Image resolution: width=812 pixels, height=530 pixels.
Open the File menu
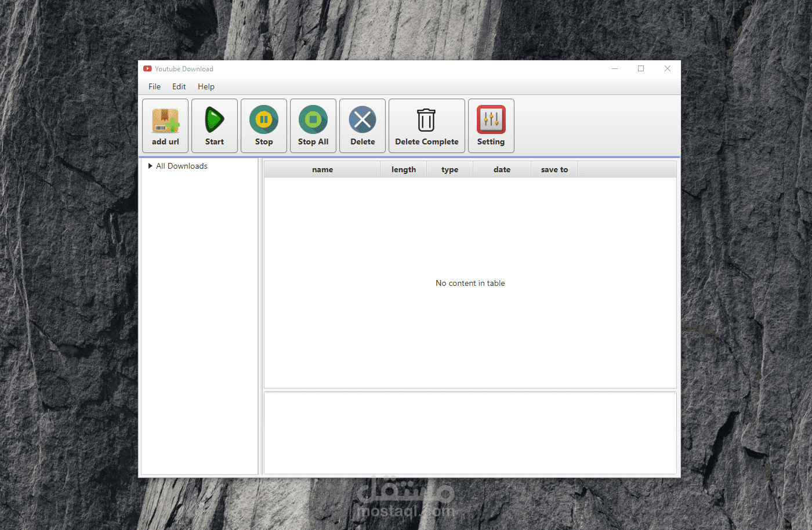pyautogui.click(x=155, y=86)
